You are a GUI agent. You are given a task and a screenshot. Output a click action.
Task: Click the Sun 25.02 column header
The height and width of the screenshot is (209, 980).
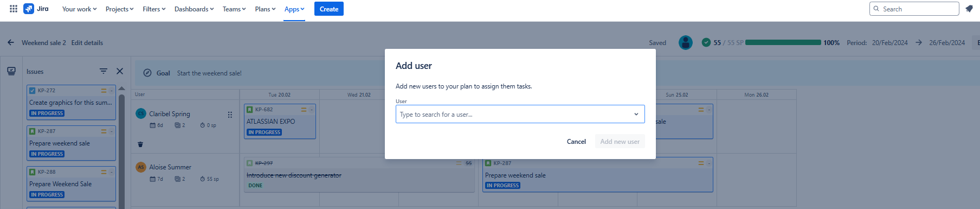pyautogui.click(x=677, y=95)
